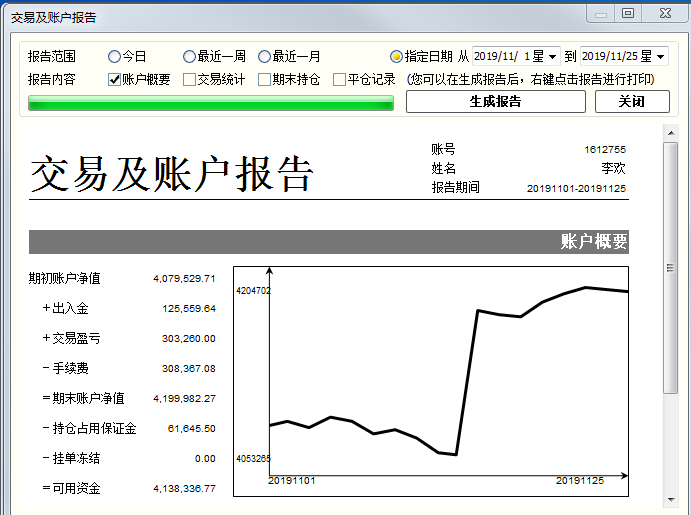This screenshot has height=515, width=691.
Task: Click the 生成报告 button
Action: (x=495, y=101)
